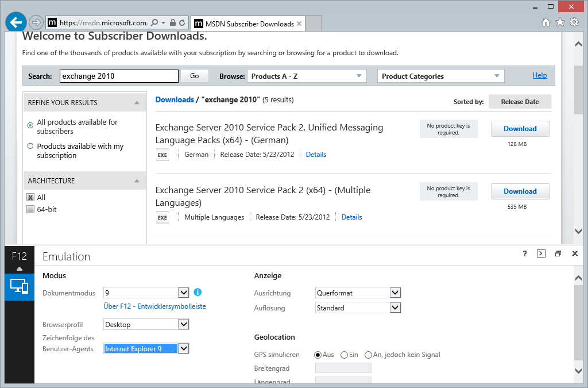Select All products available for subscribers
Viewport: 588px width, 388px height.
click(30, 125)
